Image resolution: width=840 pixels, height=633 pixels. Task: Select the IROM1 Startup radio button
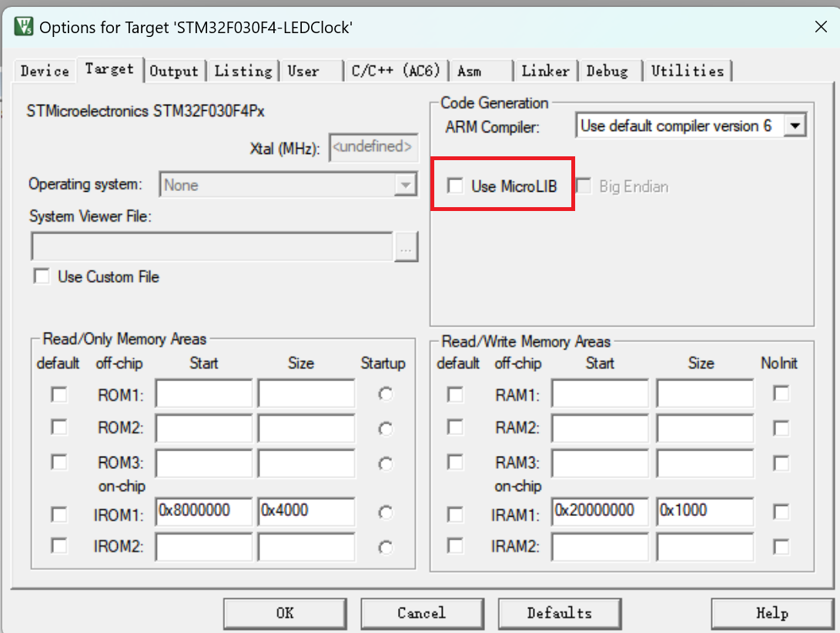click(386, 512)
